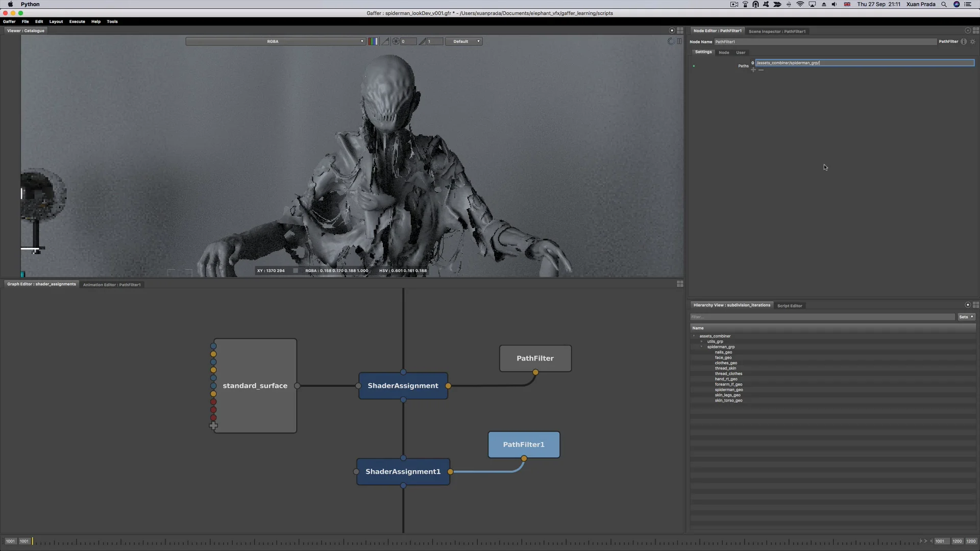Screen dimensions: 980x551
Task: Select the User tab in Node Editor
Action: [x=741, y=53]
